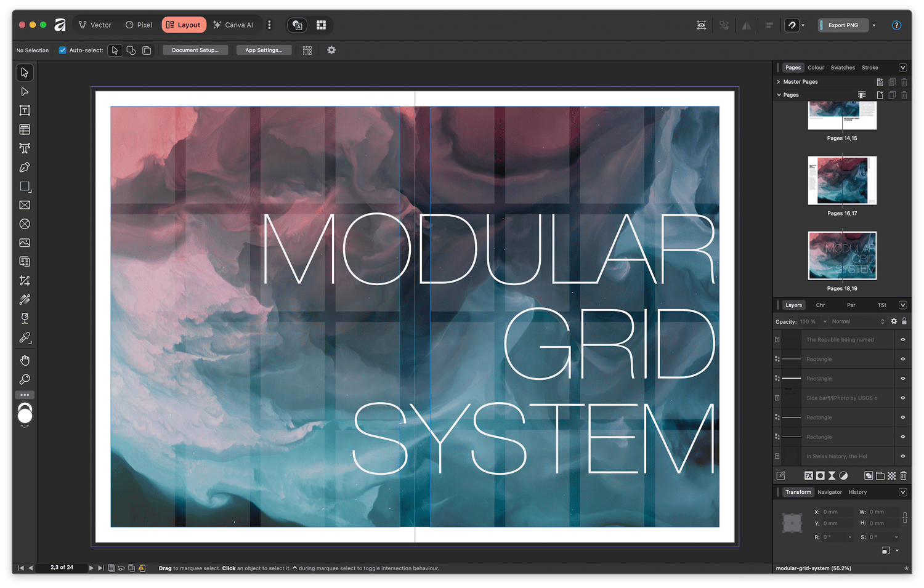
Task: Select the Vector Crop tool
Action: 25,281
